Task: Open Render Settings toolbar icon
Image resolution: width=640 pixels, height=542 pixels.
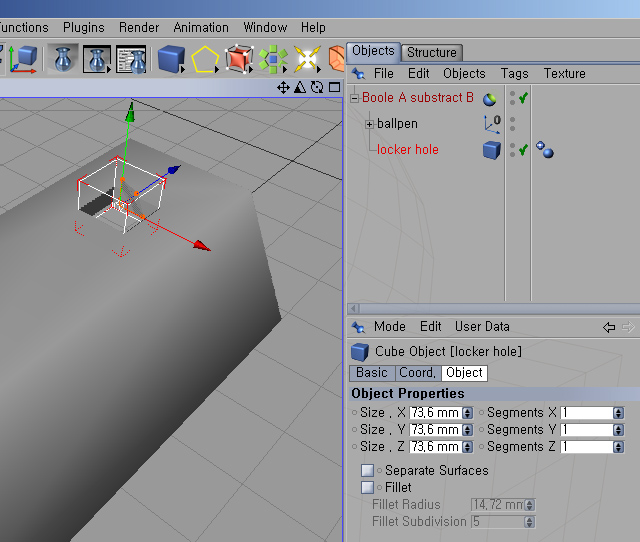Action: pos(131,59)
